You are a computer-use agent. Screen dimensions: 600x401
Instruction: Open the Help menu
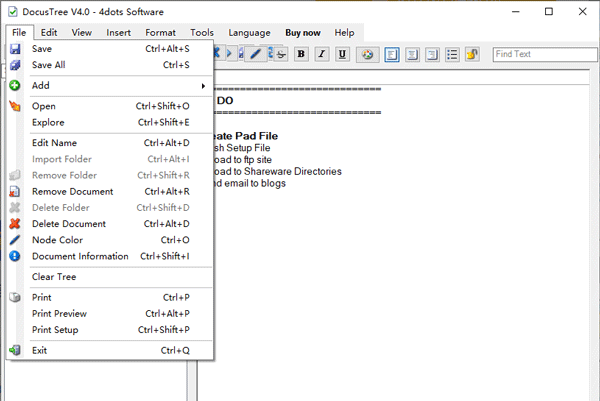point(344,33)
